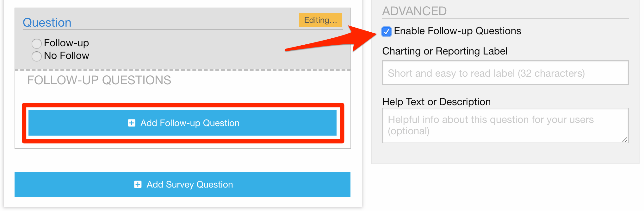The image size is (644, 211).
Task: Click the Enable Follow-up Questions label text
Action: (457, 31)
